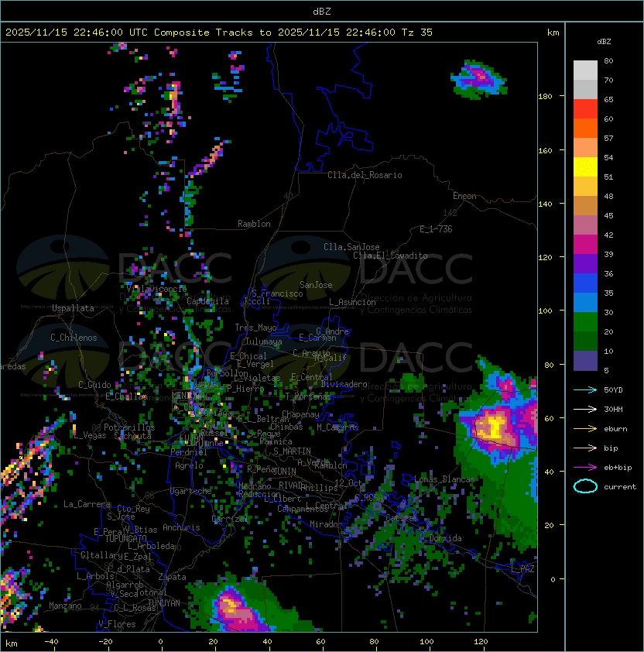This screenshot has width=644, height=652.
Task: Click the JUNIN label
Action: coord(284,471)
